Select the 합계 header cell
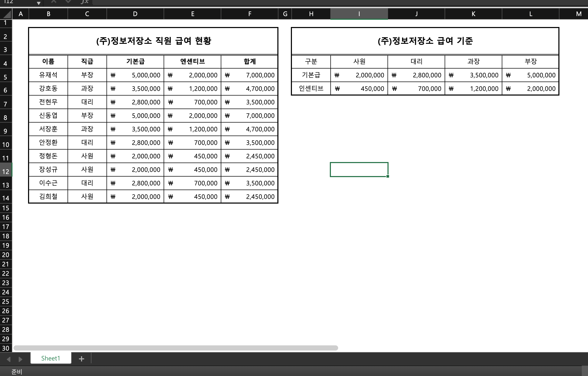588x376 pixels. click(x=249, y=62)
